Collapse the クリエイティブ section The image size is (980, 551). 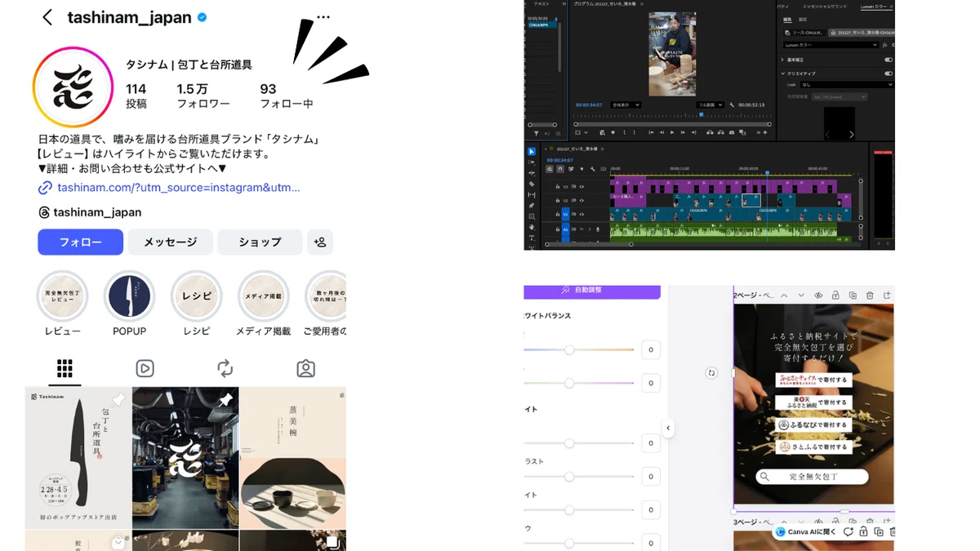point(782,73)
